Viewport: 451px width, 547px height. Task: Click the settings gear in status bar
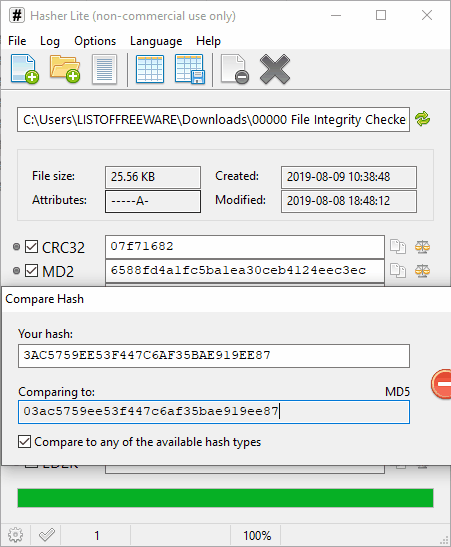15,535
